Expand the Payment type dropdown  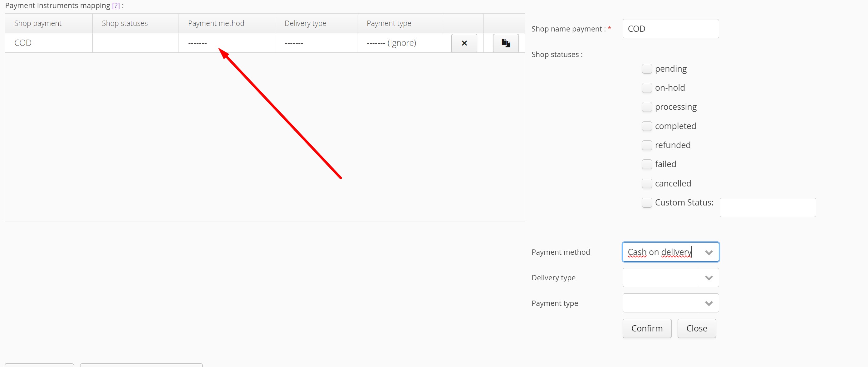coord(709,303)
